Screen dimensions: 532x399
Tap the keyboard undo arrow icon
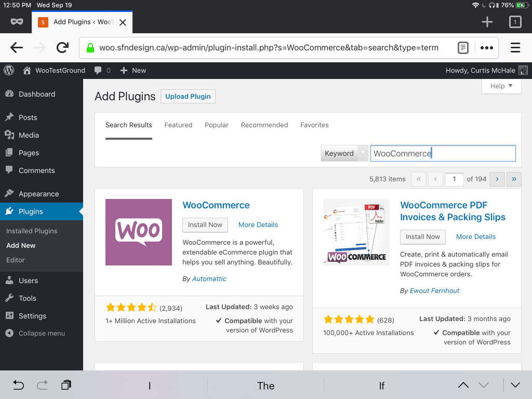coord(18,385)
